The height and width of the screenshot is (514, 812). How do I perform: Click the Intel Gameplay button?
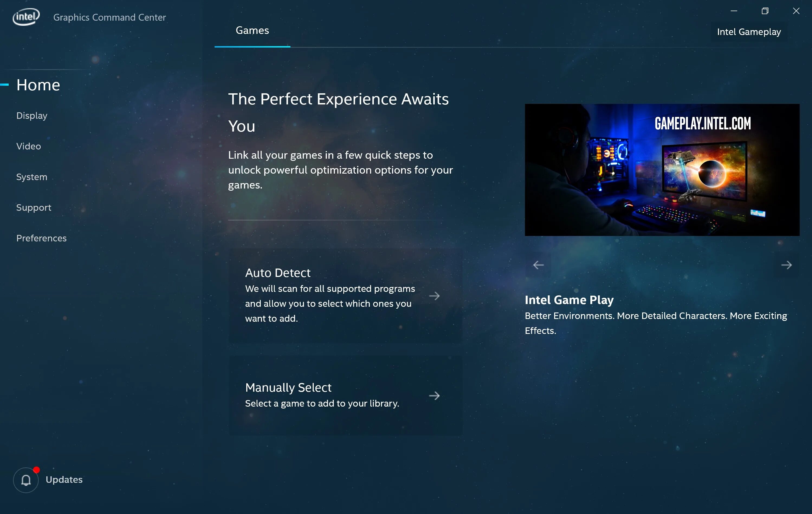point(749,32)
